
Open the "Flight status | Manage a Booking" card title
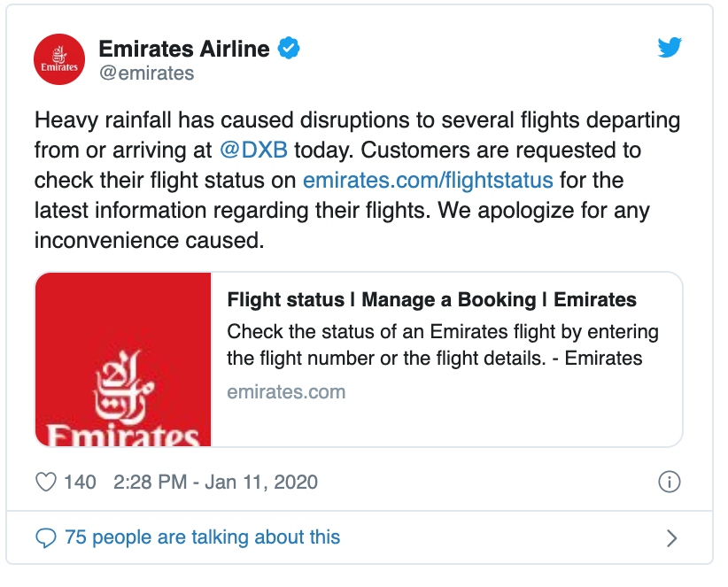[431, 299]
